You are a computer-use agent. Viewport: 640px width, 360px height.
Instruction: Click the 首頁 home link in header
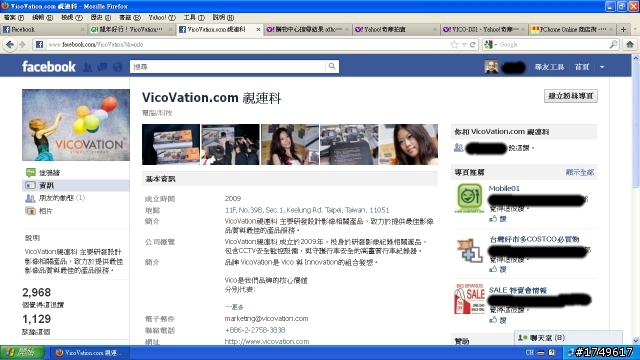click(582, 67)
